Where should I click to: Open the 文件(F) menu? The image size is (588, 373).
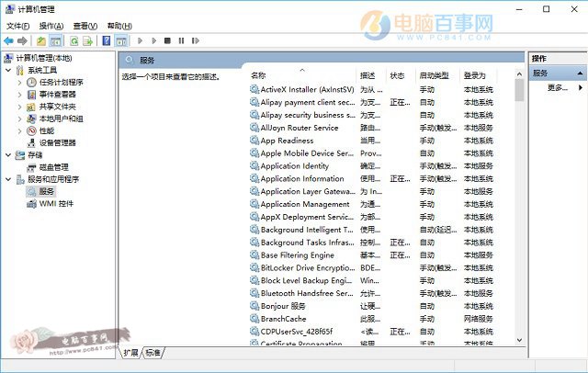coord(18,26)
